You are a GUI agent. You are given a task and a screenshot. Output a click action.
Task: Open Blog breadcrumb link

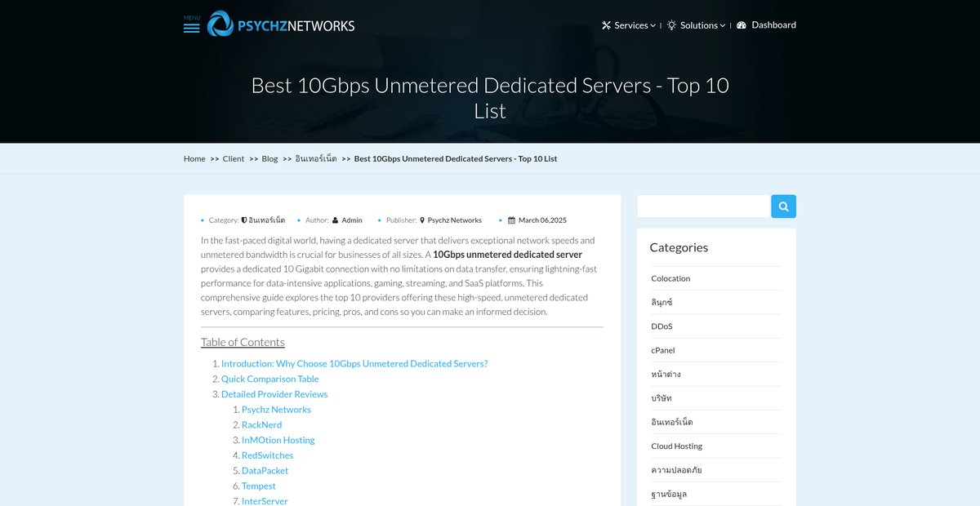click(x=269, y=158)
